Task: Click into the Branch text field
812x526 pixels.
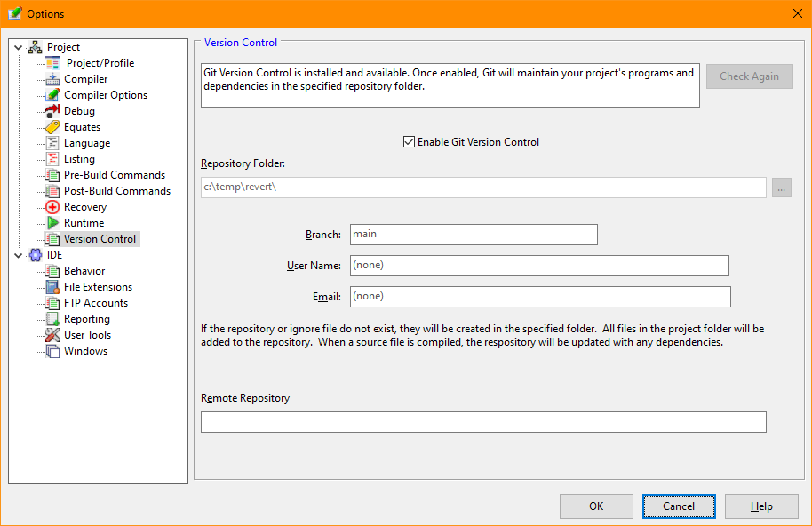Action: point(474,235)
